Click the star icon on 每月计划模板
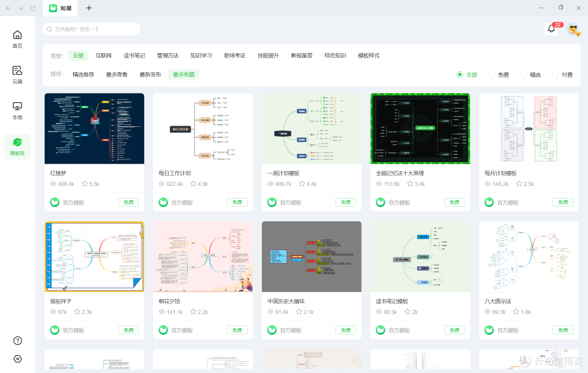 click(519, 183)
